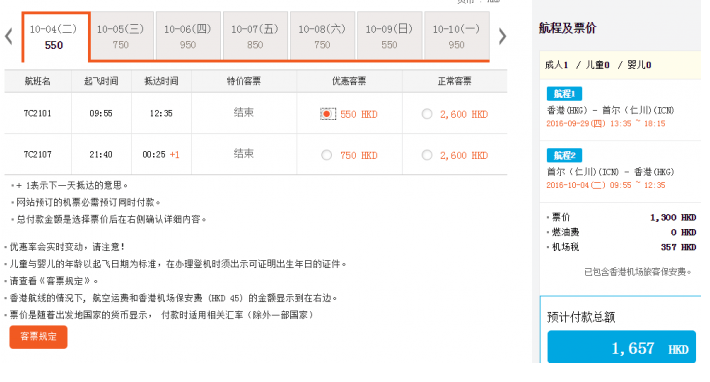Click the 机场税 357 HKD amount
710x382 pixels.
(x=678, y=247)
